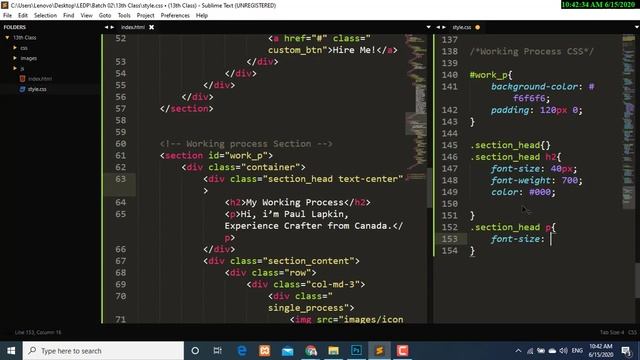Open style.css in the sidebar

37,89
